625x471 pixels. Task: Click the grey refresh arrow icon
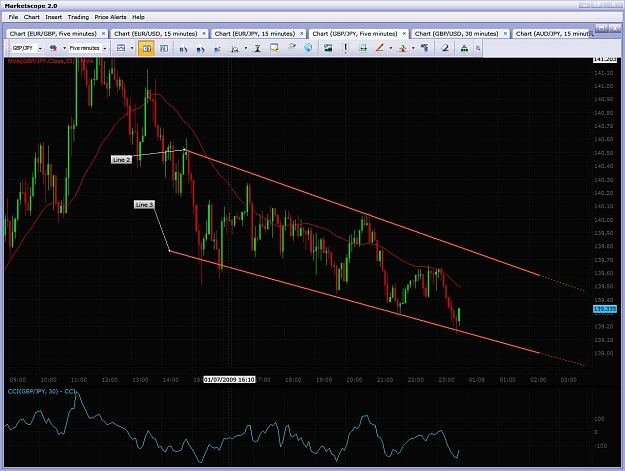coord(292,48)
